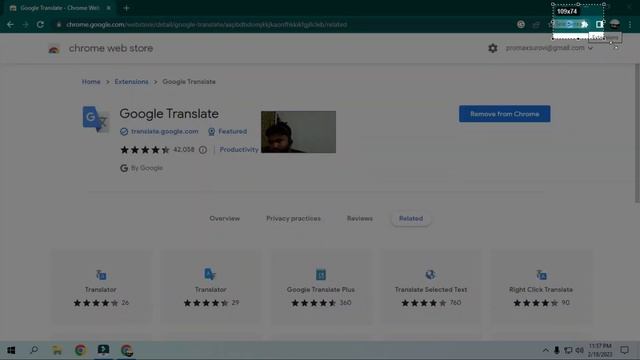Switch to the Privacy practices tab
This screenshot has height=360, width=640.
(x=293, y=218)
